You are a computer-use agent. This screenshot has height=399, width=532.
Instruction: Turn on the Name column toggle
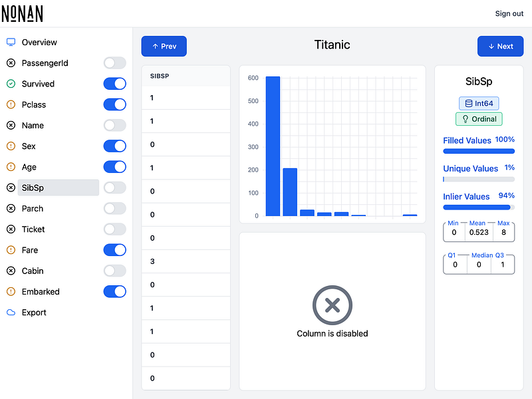[x=114, y=125]
